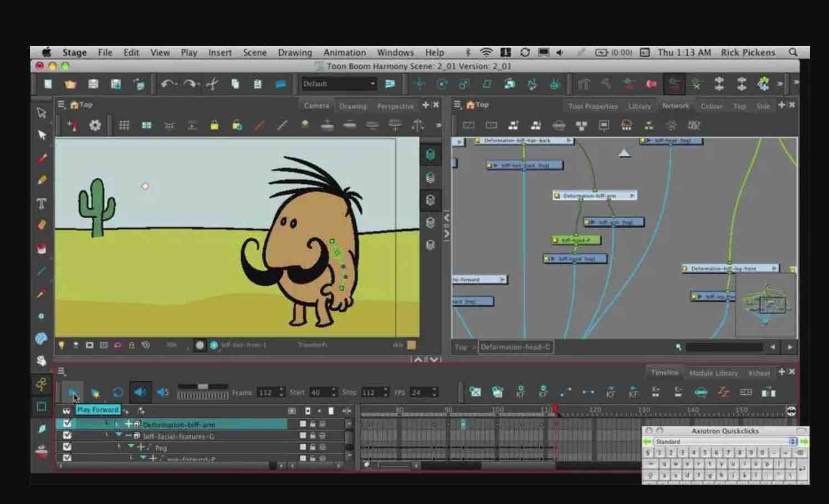The image size is (829, 504).
Task: Open the Scene menu
Action: point(255,53)
